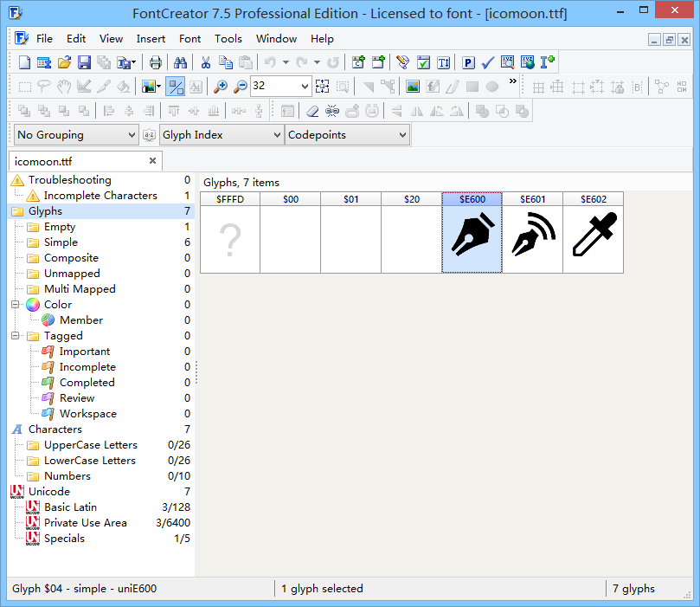Open the File menu
Viewport: 700px width, 607px height.
coord(44,39)
